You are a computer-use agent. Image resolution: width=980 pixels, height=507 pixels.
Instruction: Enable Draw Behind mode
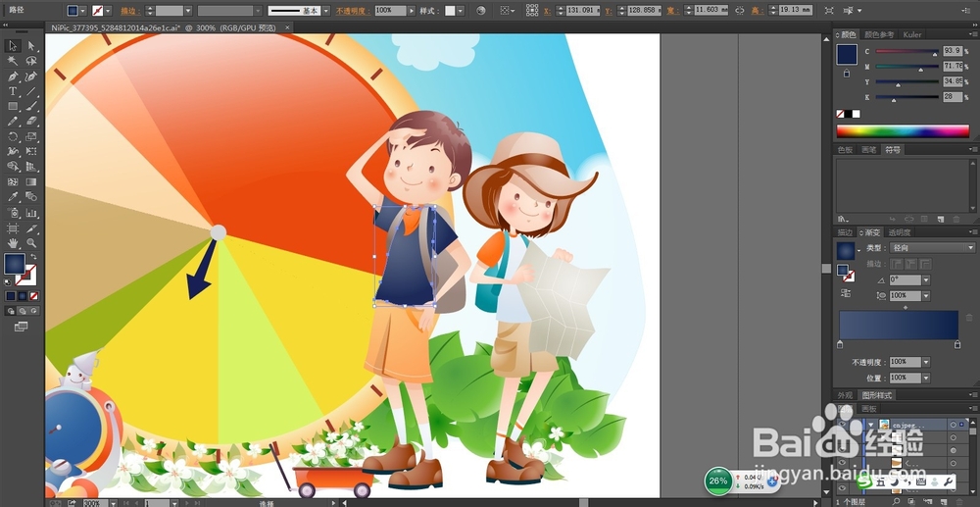click(23, 311)
